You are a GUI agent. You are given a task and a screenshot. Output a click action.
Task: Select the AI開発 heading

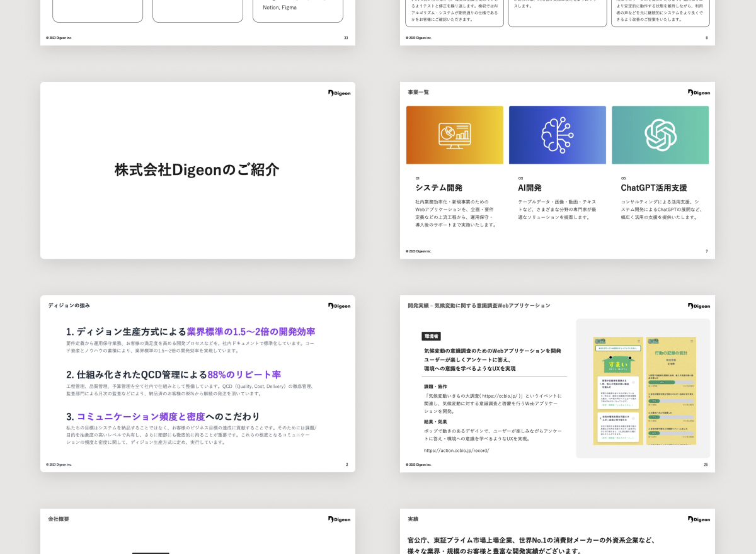[x=530, y=188]
